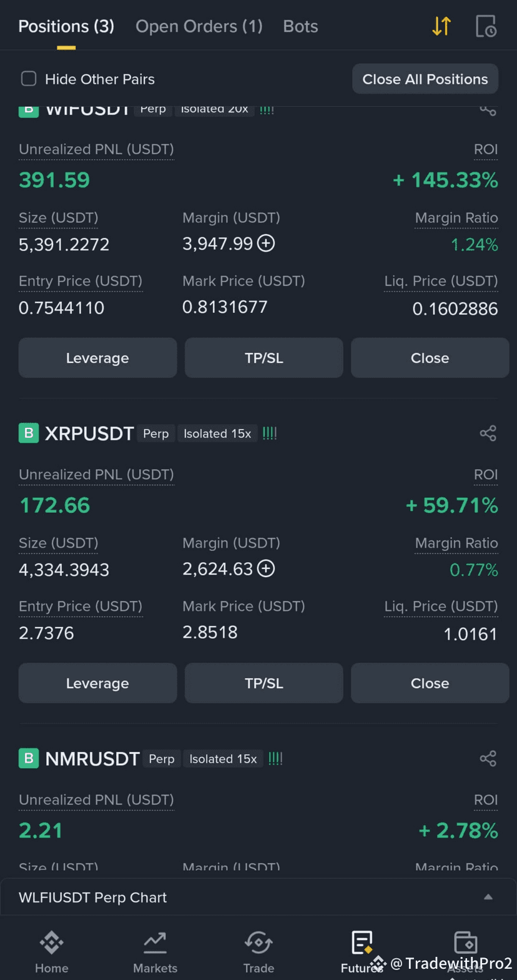Screen dimensions: 517x980
Task: Tap WIFUSDT entry price 0.7544110
Action: [x=62, y=308]
